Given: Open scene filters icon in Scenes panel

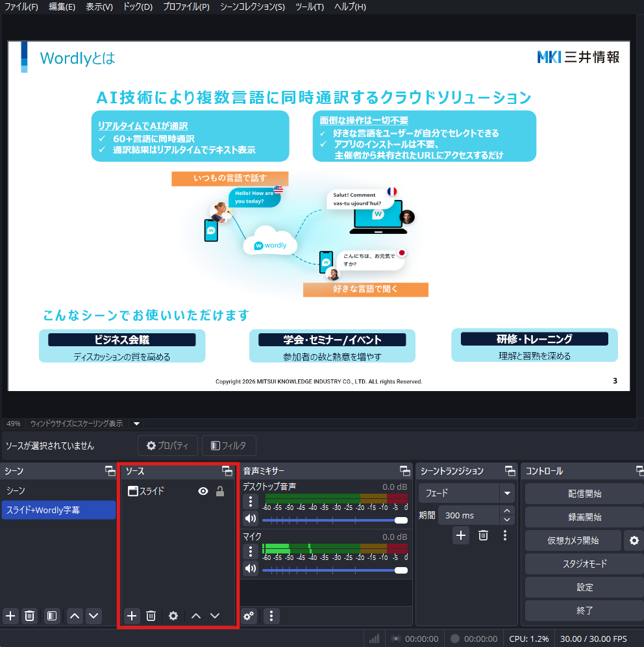Looking at the screenshot, I should click(x=53, y=616).
